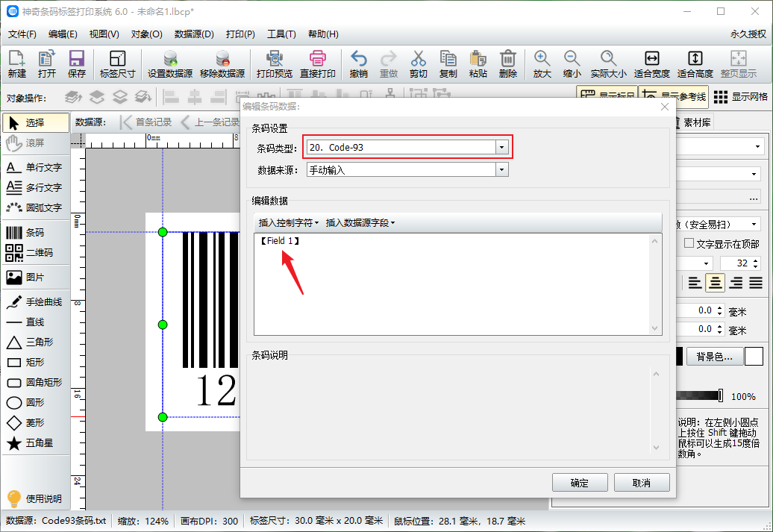This screenshot has width=773, height=532.
Task: Click 确定 to confirm barcode data
Action: coord(580,483)
